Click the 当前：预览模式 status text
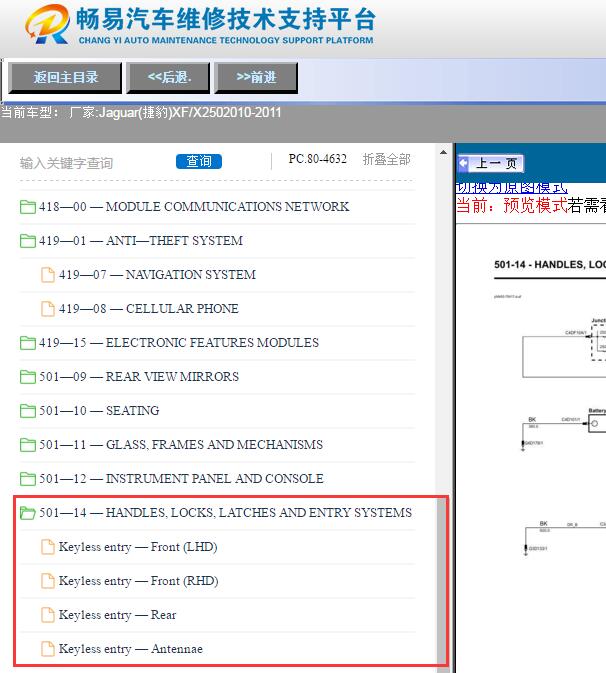Image resolution: width=606 pixels, height=673 pixels. 512,206
